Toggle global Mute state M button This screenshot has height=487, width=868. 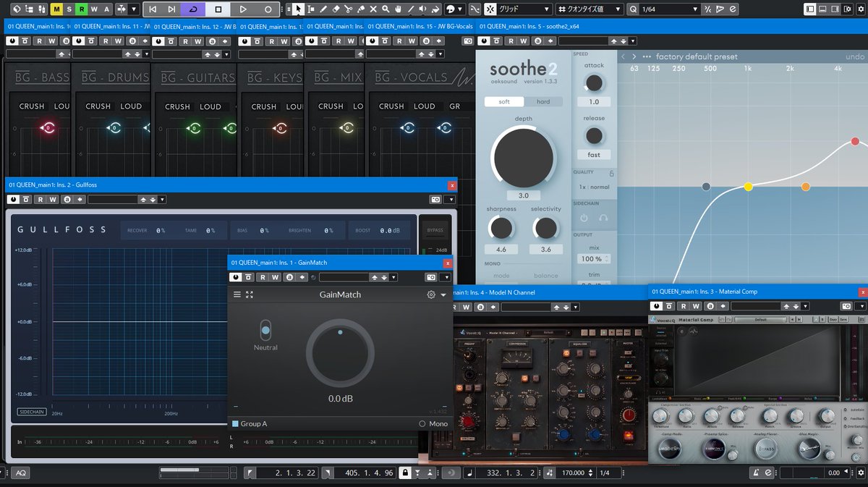pyautogui.click(x=56, y=9)
